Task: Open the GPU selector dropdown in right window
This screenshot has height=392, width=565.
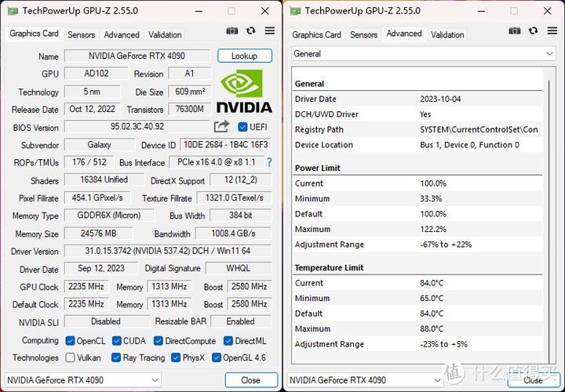Action: [x=366, y=380]
